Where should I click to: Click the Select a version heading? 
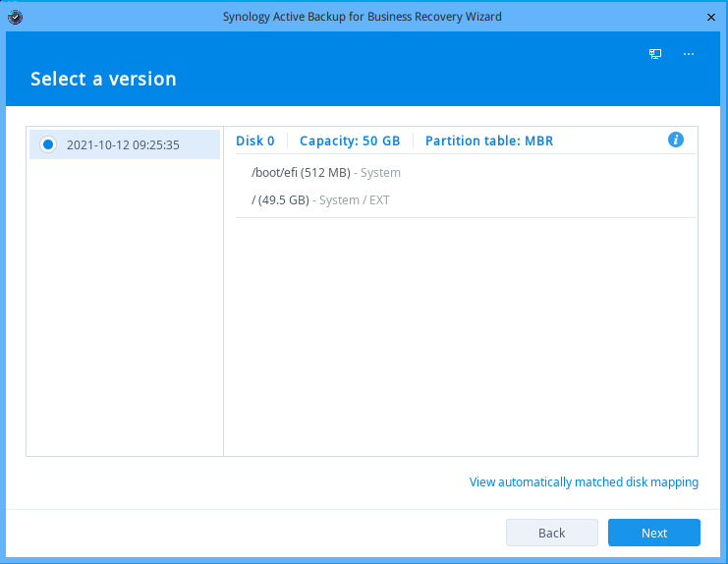point(103,79)
